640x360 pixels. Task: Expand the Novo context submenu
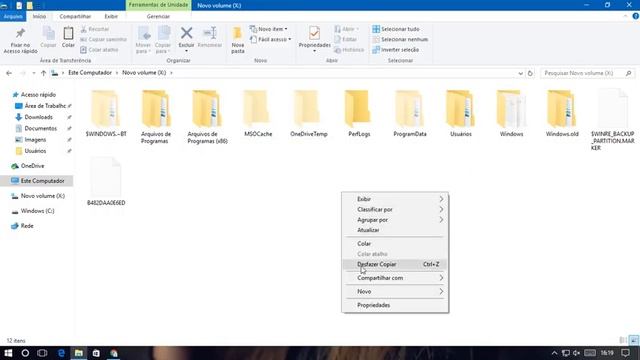(395, 291)
